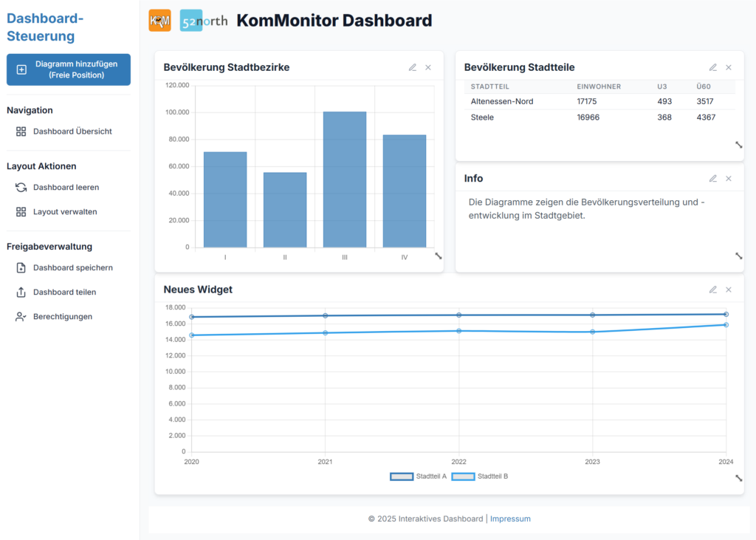The height and width of the screenshot is (540, 756).
Task: Click the Stadtteil B data point at 2024
Action: [726, 325]
